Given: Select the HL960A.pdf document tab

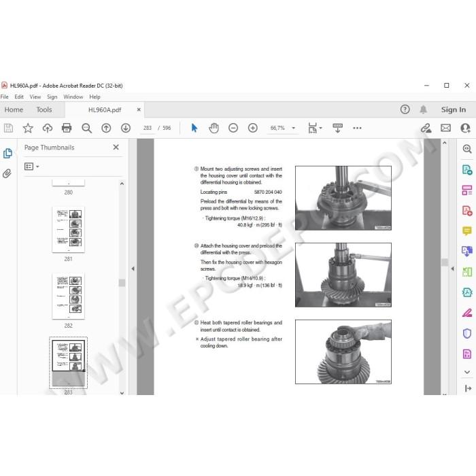Looking at the screenshot, I should tap(105, 110).
